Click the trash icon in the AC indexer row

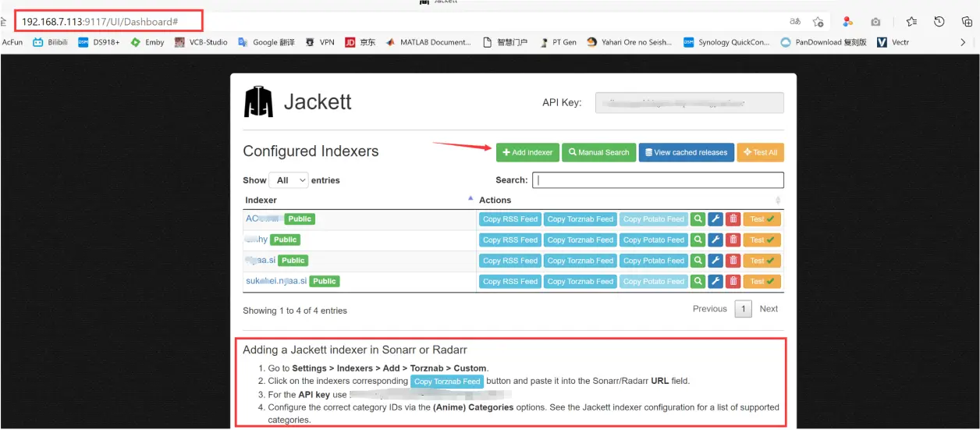[x=733, y=219]
